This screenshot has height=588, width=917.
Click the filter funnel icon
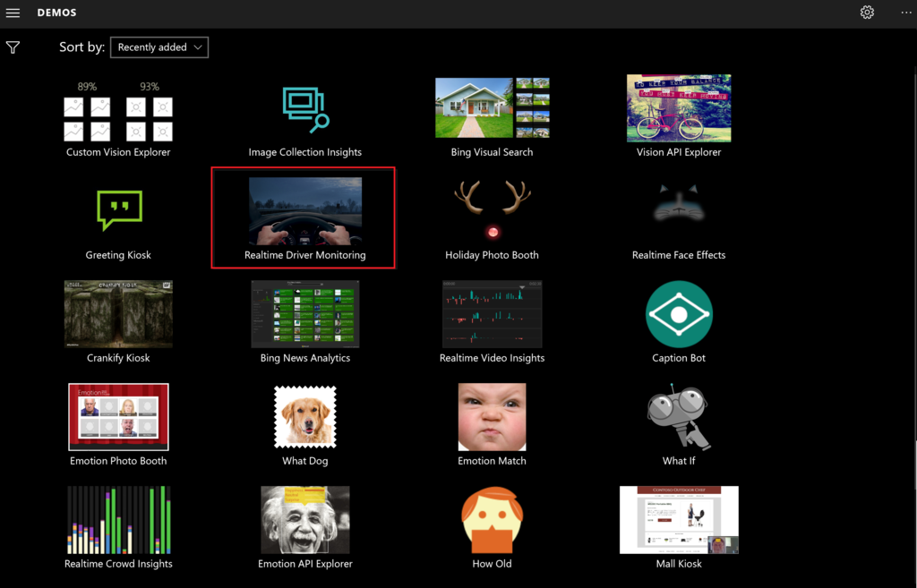pyautogui.click(x=13, y=47)
